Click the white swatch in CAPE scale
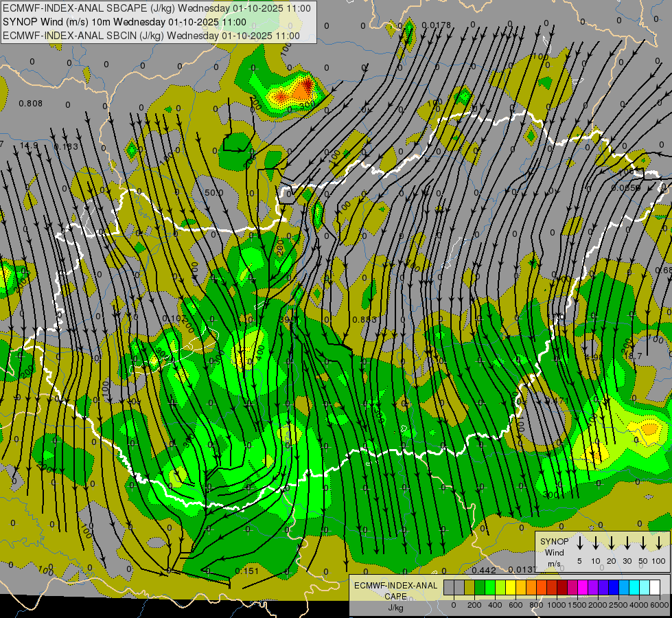Screen dimensions: 672x618 (655, 587)
